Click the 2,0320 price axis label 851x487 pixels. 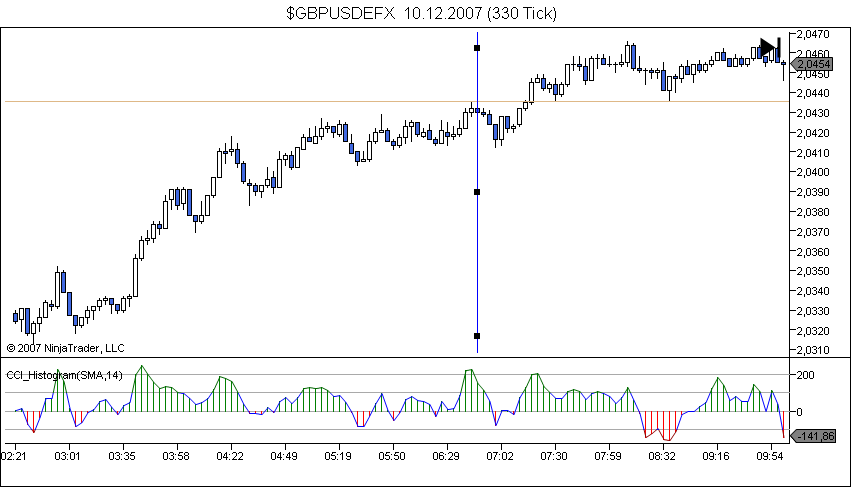pos(812,331)
